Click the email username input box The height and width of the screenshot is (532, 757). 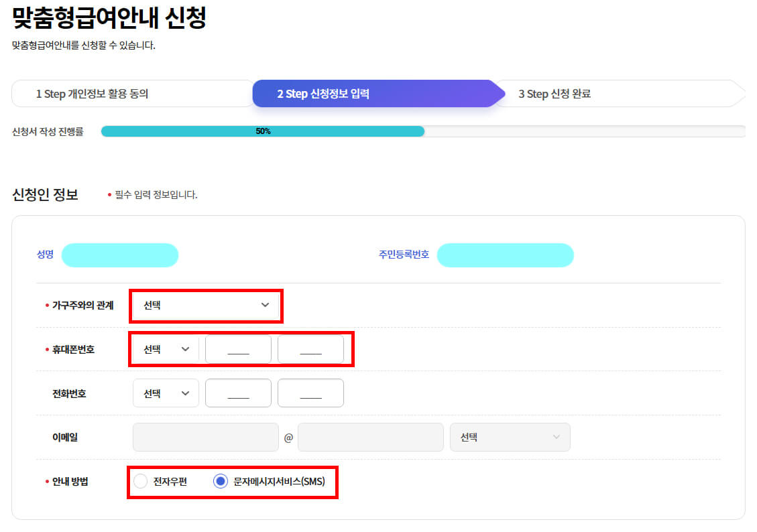pyautogui.click(x=206, y=437)
